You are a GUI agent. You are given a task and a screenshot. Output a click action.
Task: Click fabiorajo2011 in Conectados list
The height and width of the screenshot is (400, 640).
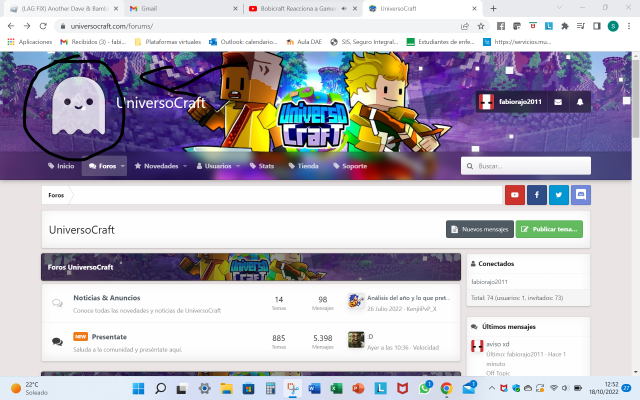tap(489, 282)
